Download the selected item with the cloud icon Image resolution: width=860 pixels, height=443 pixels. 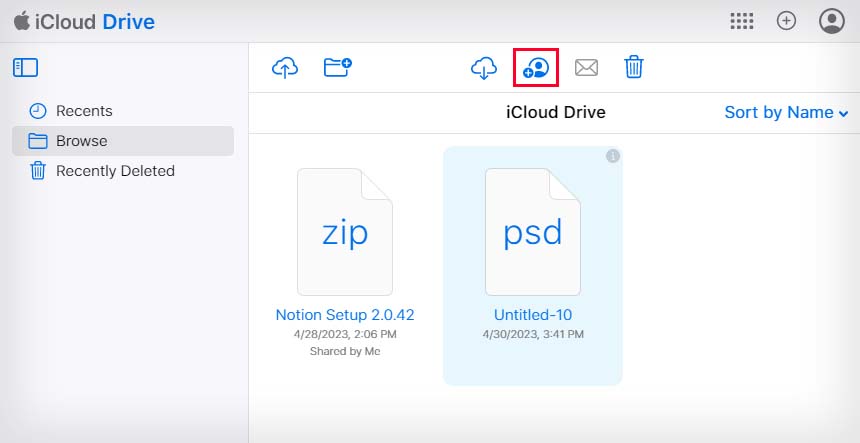pyautogui.click(x=484, y=67)
